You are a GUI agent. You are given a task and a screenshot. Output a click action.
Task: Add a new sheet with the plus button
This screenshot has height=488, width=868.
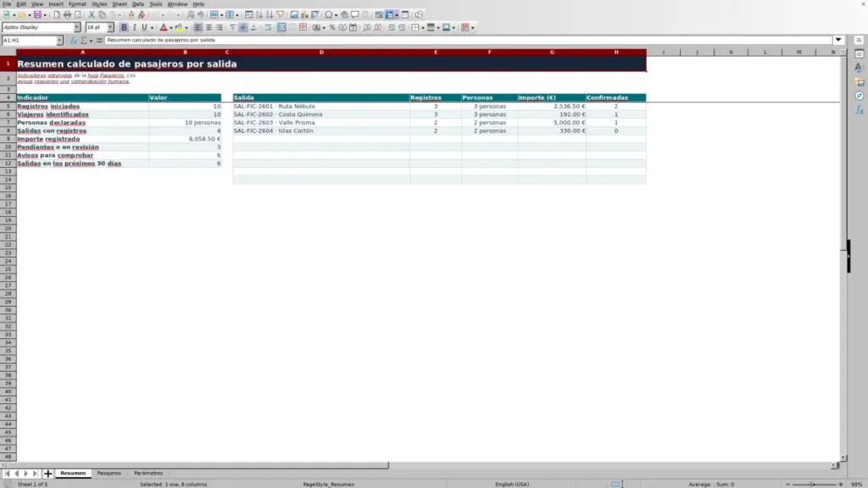[x=47, y=473]
